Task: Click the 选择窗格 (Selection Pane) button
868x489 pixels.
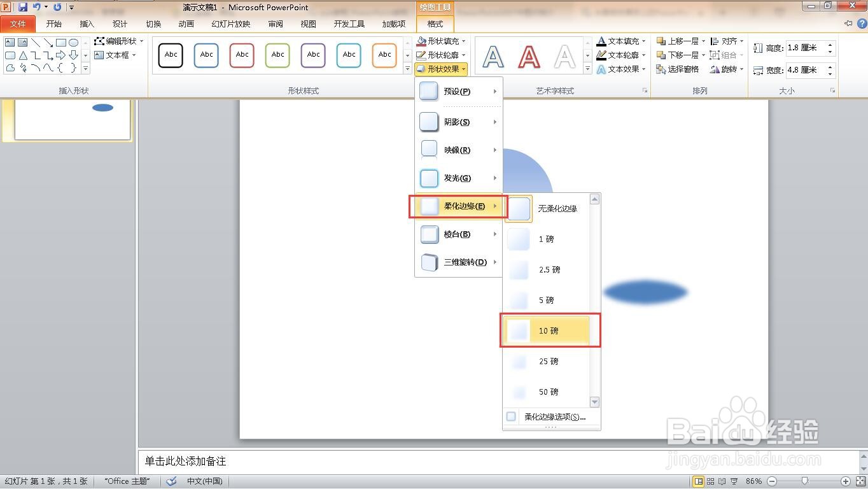Action: click(x=678, y=69)
